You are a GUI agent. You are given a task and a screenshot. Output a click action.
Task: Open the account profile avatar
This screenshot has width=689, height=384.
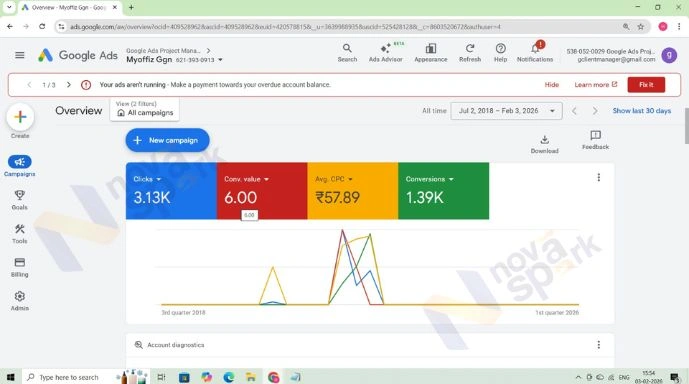pyautogui.click(x=669, y=55)
